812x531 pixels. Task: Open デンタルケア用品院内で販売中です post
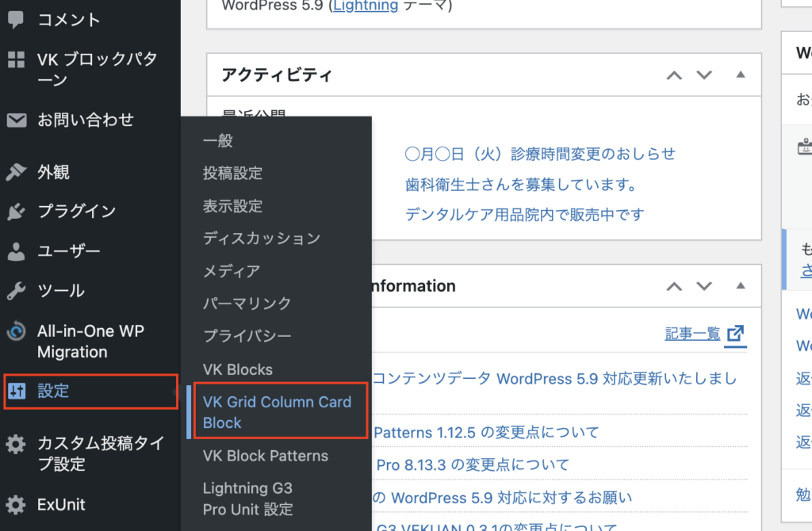[x=525, y=215]
